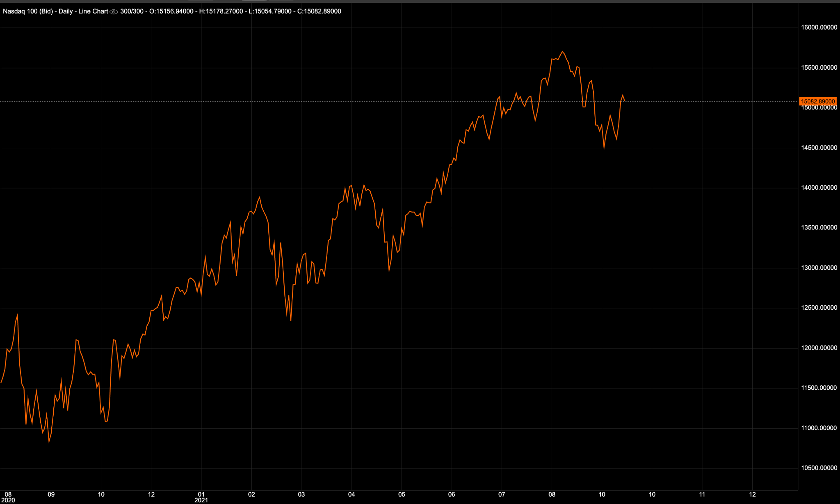
Task: Toggle the chart visibility eye icon
Action: click(x=113, y=11)
